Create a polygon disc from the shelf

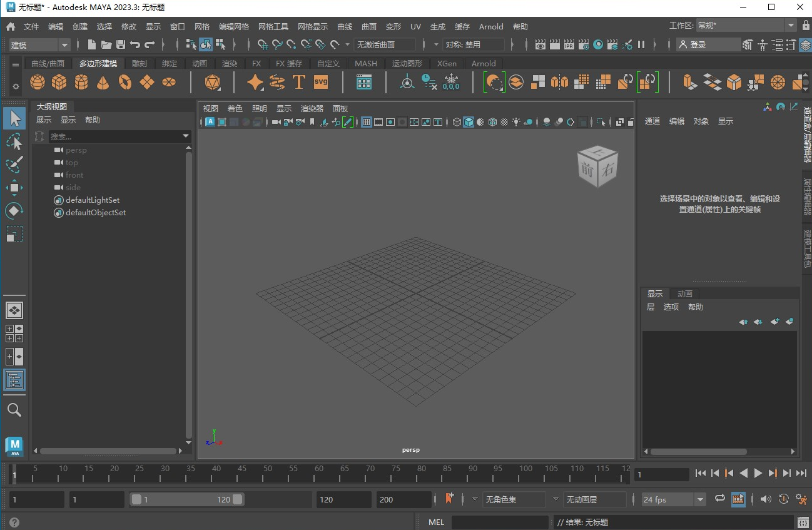point(169,82)
